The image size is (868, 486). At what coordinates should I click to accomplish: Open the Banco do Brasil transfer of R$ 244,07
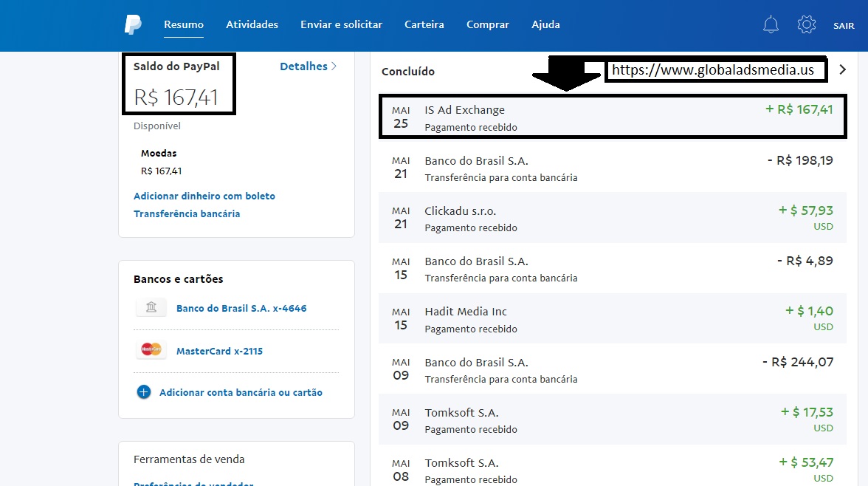pyautogui.click(x=613, y=369)
